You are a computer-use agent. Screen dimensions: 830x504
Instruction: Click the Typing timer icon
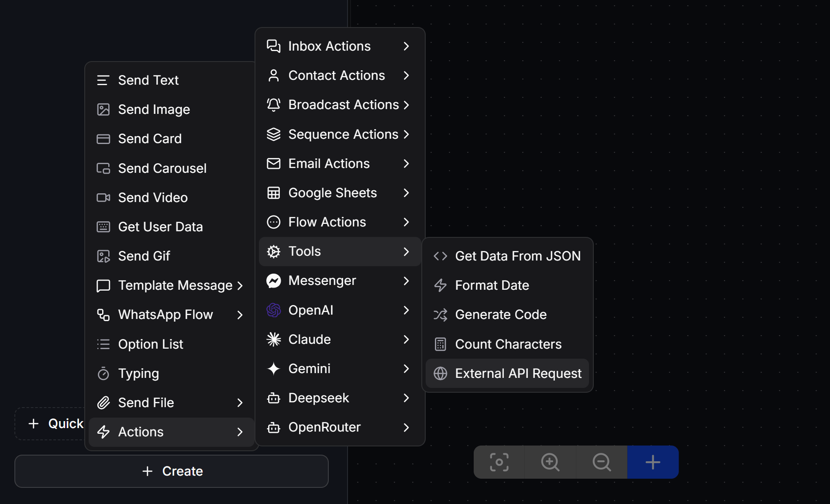tap(103, 374)
